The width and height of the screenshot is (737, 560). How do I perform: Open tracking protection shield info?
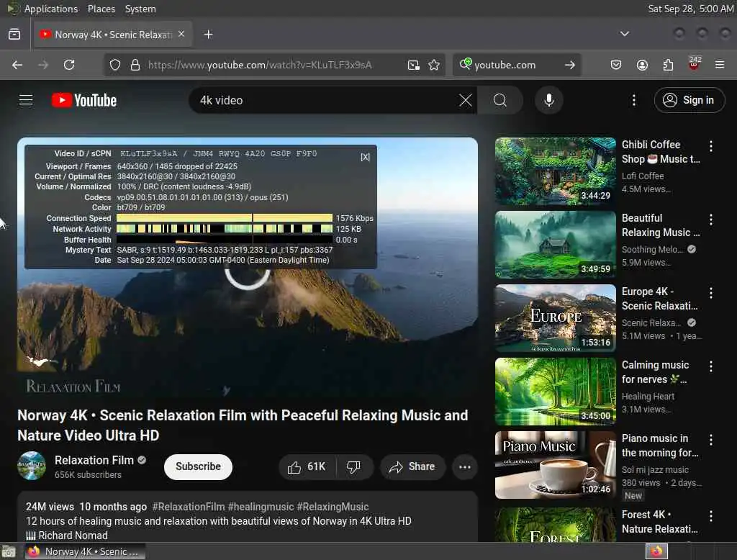114,65
